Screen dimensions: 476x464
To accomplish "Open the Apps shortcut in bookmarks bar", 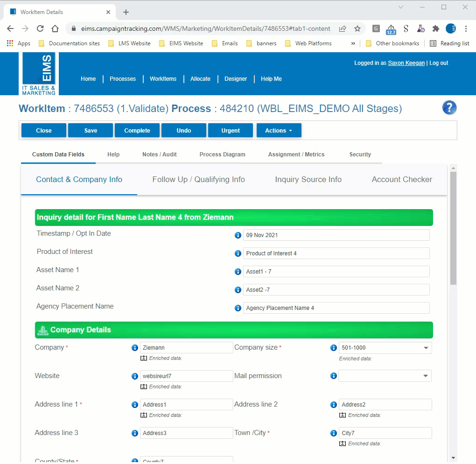I will click(x=19, y=43).
